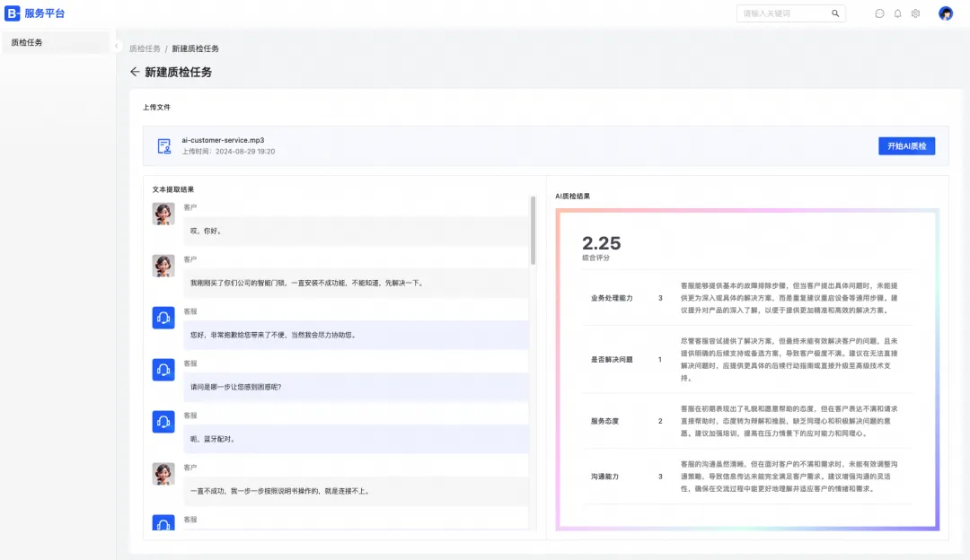970x560 pixels.
Task: Open the notification bell icon
Action: [x=897, y=13]
